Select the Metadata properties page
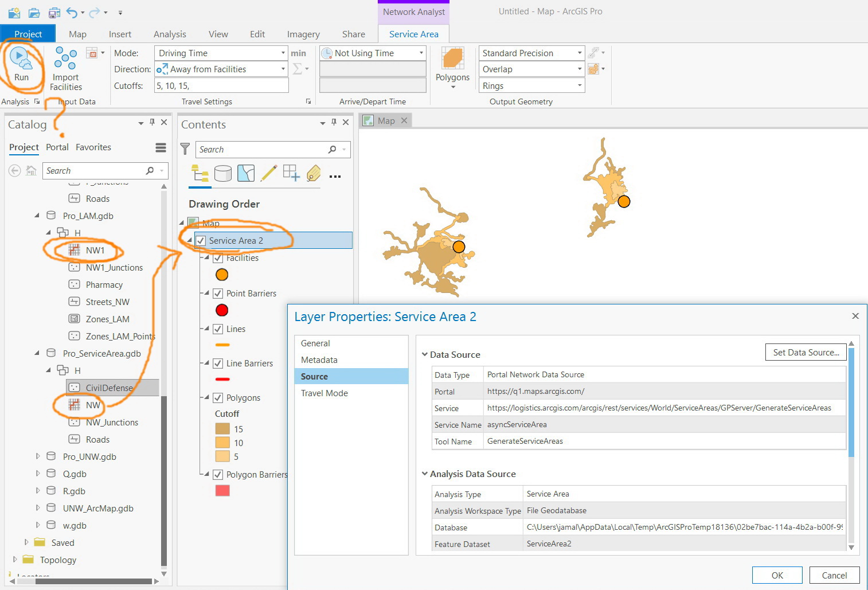868x590 pixels. pos(319,360)
